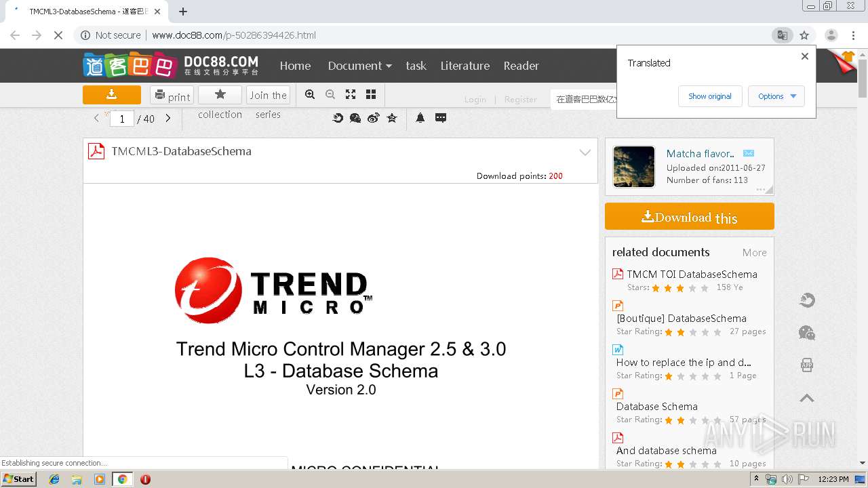Open the translate Options dropdown
This screenshot has width=868, height=488.
point(776,96)
